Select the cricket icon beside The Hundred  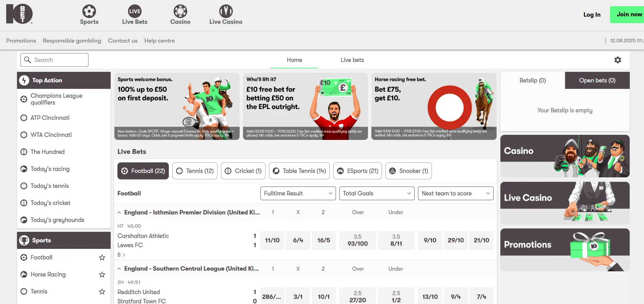24,152
